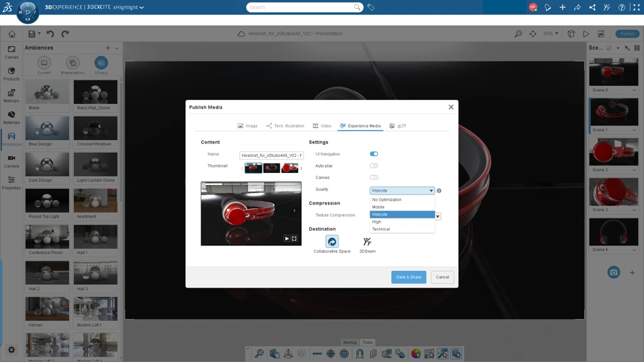Toggle the UI Navigation switch
644x362 pixels.
(374, 154)
